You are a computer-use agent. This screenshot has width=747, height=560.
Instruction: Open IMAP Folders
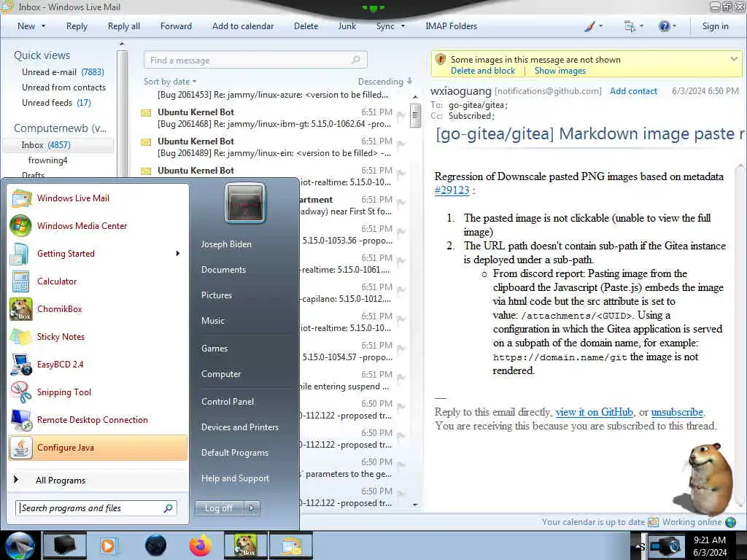pos(451,26)
